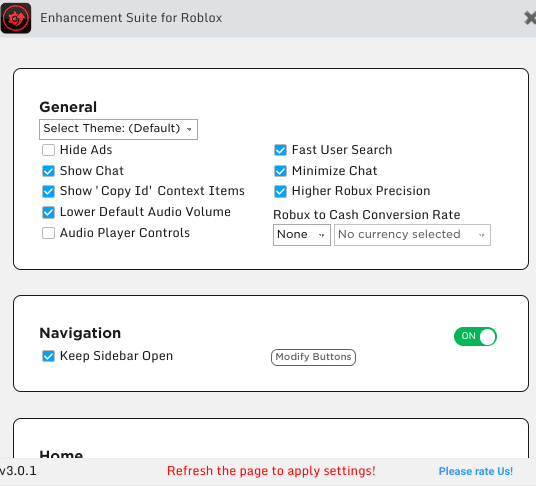Screen dimensions: 536x486
Task: Enable the Hide Ads checkbox
Action: tap(48, 150)
